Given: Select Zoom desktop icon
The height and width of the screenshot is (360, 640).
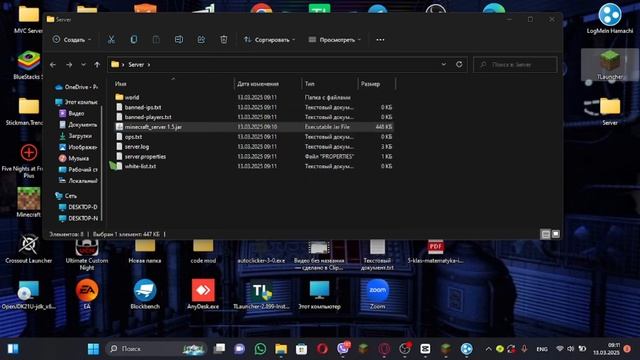Looking at the screenshot, I should pyautogui.click(x=377, y=294).
